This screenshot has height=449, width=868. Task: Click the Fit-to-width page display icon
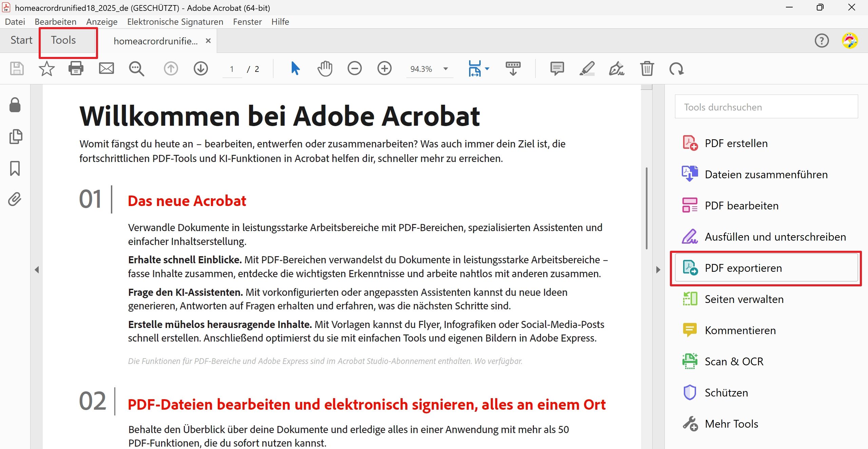tap(475, 68)
